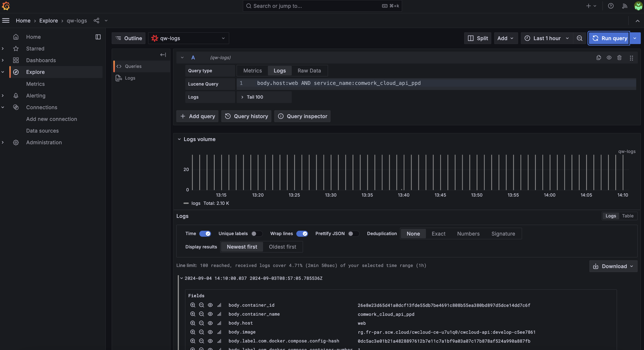644x350 pixels.
Task: Select Oldest first display order
Action: coord(282,247)
